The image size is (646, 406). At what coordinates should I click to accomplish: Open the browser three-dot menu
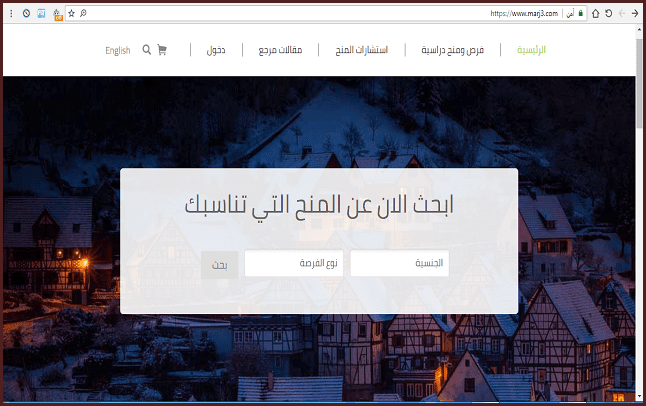click(x=12, y=14)
